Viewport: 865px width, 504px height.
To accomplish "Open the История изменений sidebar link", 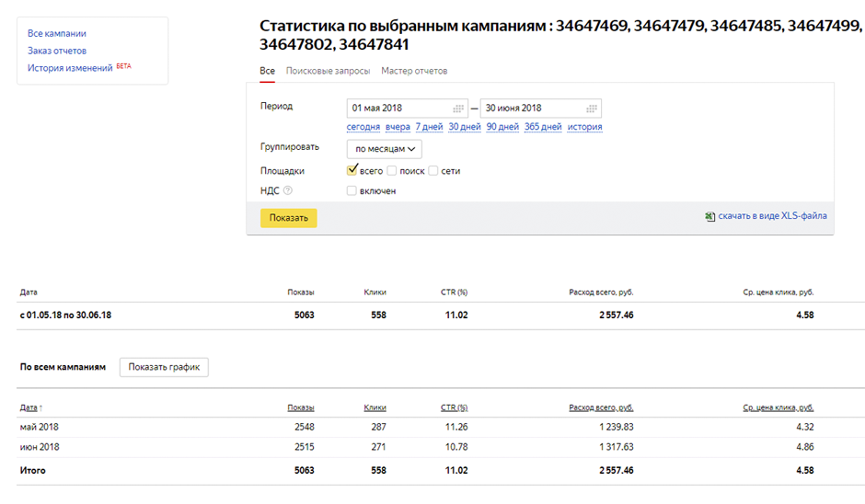I will click(x=70, y=68).
